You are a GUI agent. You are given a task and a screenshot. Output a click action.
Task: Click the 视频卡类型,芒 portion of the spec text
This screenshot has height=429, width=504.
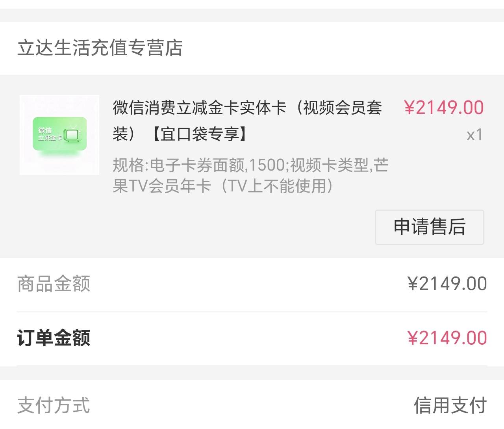pyautogui.click(x=339, y=165)
